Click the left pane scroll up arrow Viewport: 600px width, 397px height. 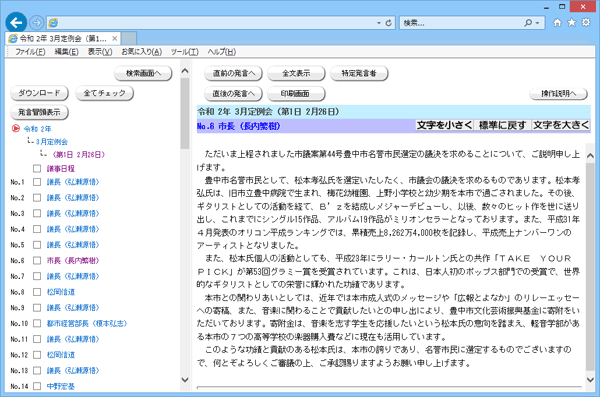pos(185,71)
